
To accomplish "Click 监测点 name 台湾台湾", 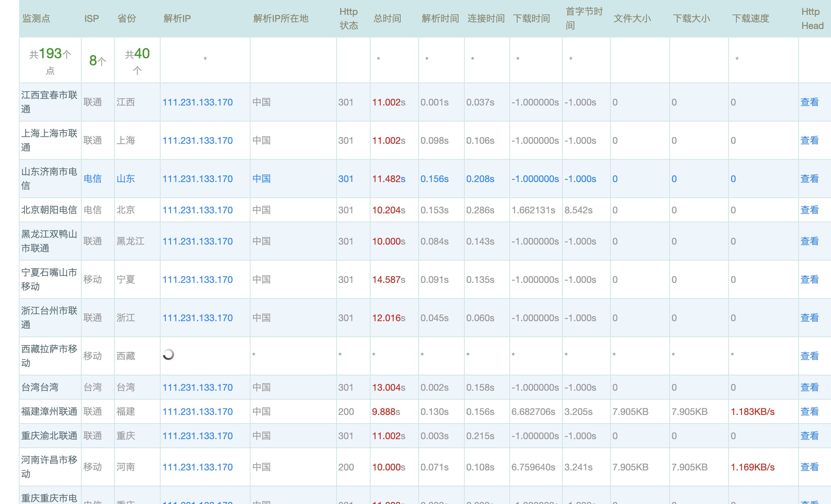I will [x=40, y=387].
